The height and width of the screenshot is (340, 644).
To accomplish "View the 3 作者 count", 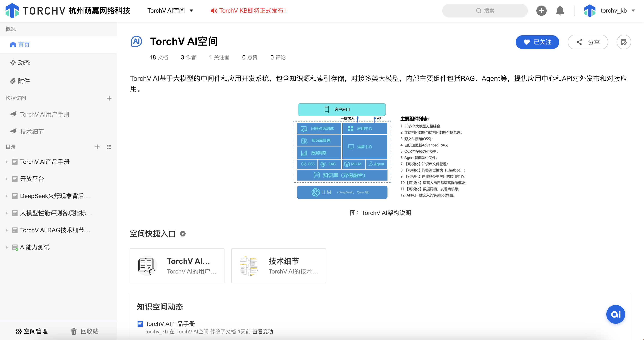I will click(x=188, y=57).
